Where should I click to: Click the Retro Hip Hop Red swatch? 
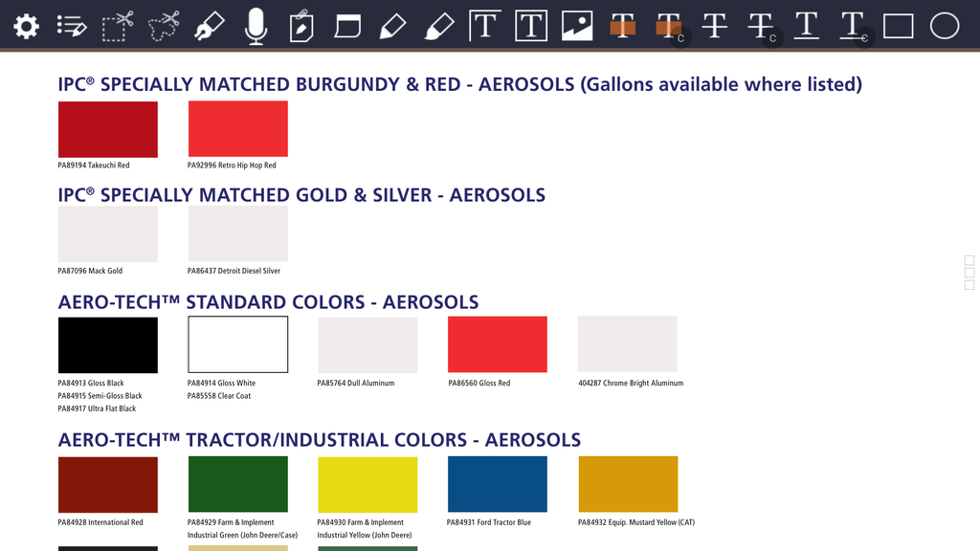(238, 129)
